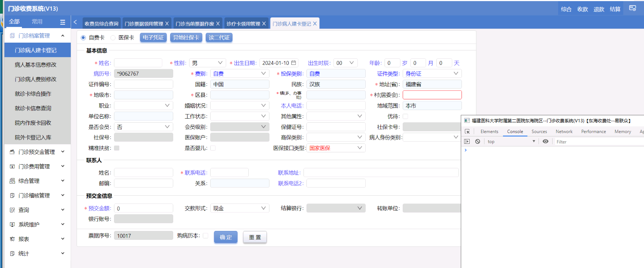Screen dimensions: 644x268
Task: Open the 证件类型 dropdown
Action: [432, 74]
